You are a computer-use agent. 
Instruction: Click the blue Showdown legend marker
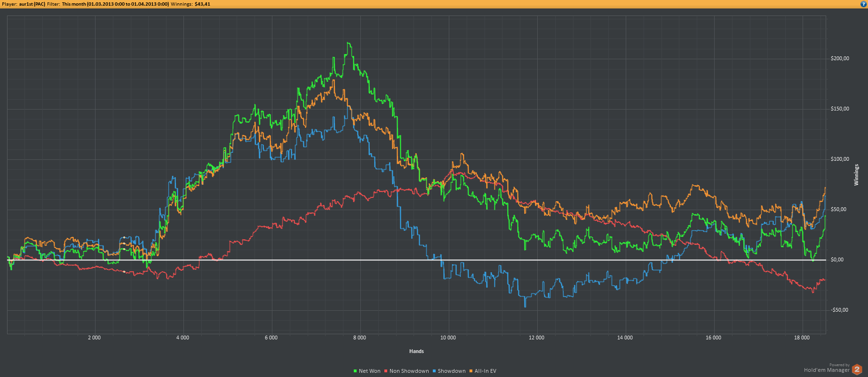point(434,371)
